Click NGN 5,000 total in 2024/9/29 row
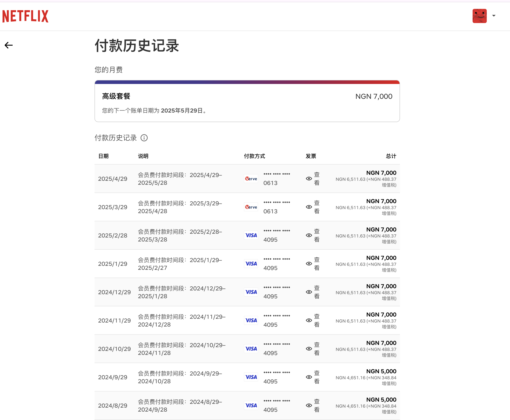The height and width of the screenshot is (420, 510). click(x=381, y=371)
